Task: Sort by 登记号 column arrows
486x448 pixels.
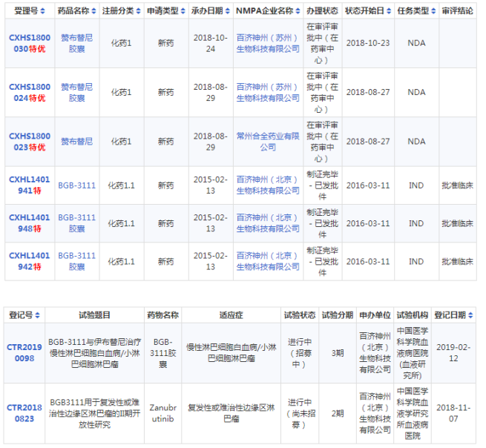Action: pyautogui.click(x=38, y=315)
